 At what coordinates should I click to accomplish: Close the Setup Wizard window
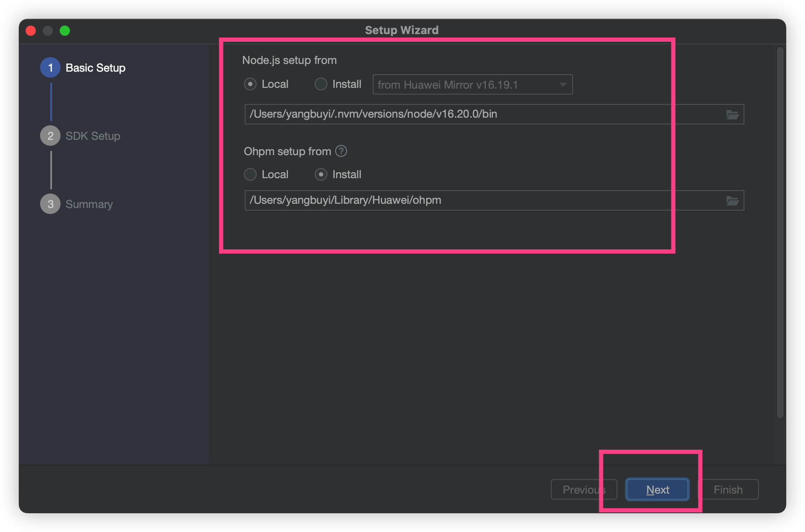pos(31,31)
